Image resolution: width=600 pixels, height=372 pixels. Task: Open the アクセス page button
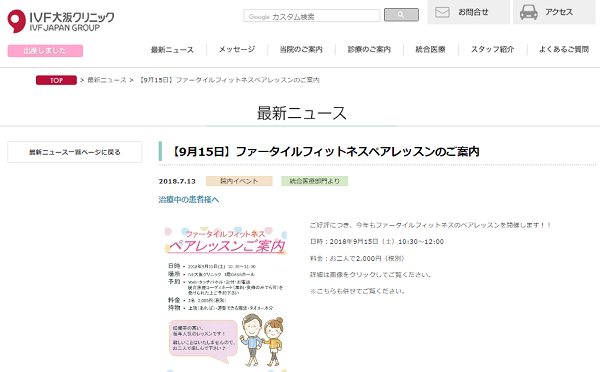tap(554, 12)
